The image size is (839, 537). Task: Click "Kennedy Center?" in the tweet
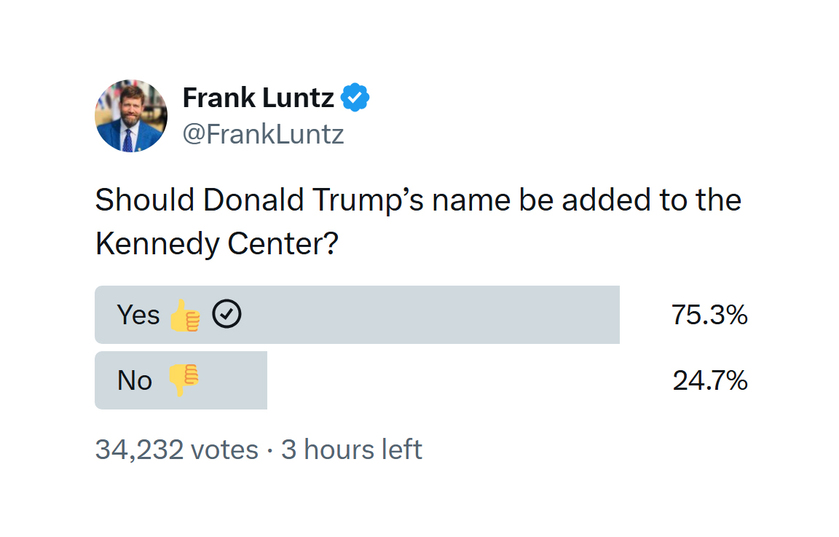(x=214, y=242)
